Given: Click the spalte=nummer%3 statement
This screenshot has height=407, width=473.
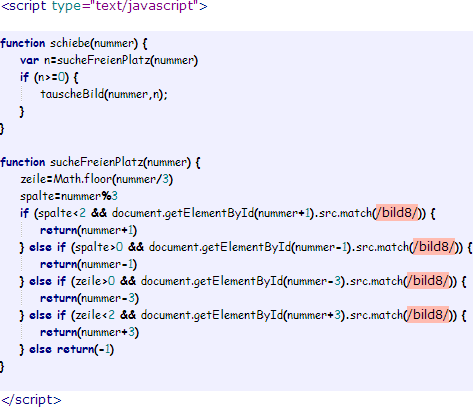Looking at the screenshot, I should tap(69, 196).
